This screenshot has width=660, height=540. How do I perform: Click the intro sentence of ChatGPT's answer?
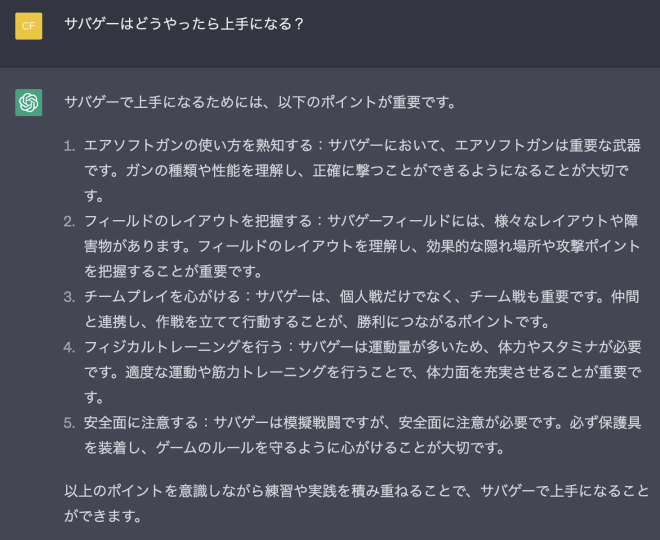tap(260, 101)
